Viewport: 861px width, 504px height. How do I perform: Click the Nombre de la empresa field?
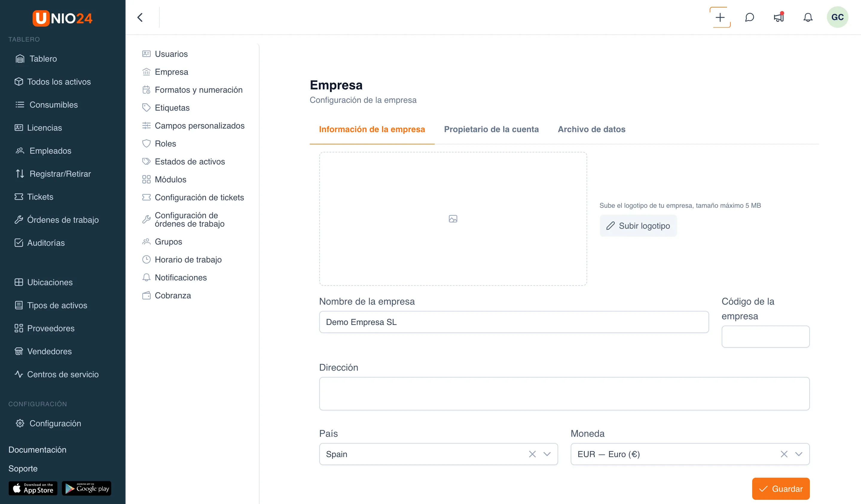514,322
